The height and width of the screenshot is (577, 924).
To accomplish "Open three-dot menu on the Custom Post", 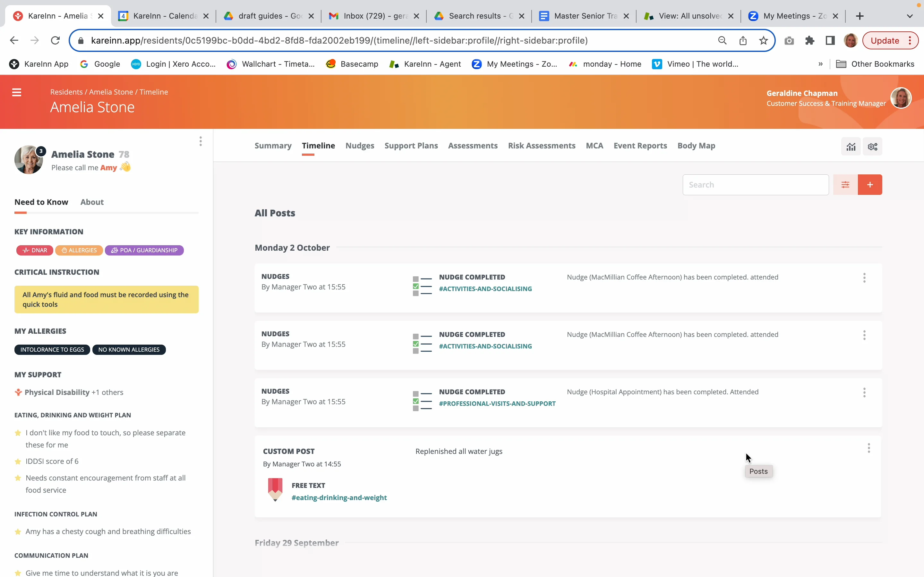I will coord(868,448).
